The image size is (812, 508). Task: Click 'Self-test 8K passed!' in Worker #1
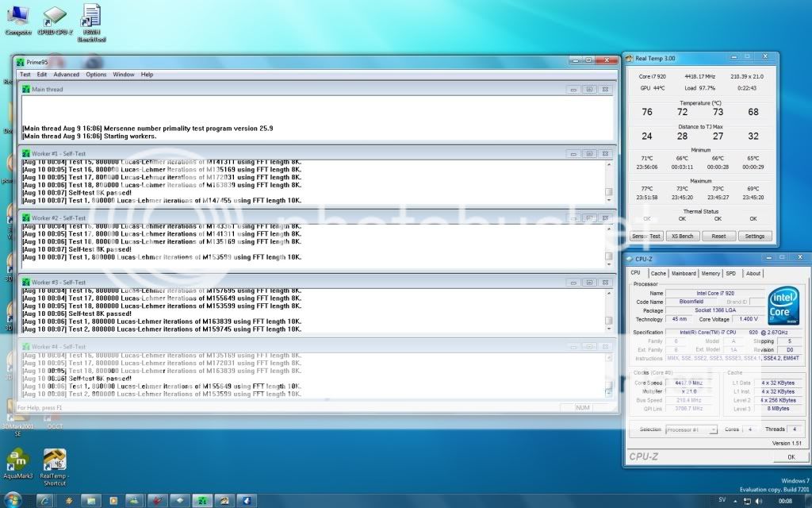point(77,193)
